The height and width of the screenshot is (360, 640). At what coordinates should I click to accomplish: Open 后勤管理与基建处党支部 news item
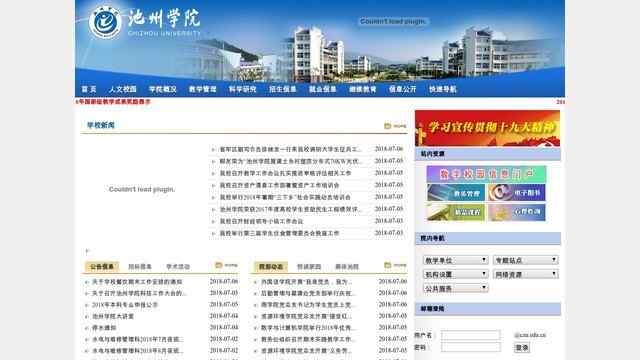[x=309, y=293]
